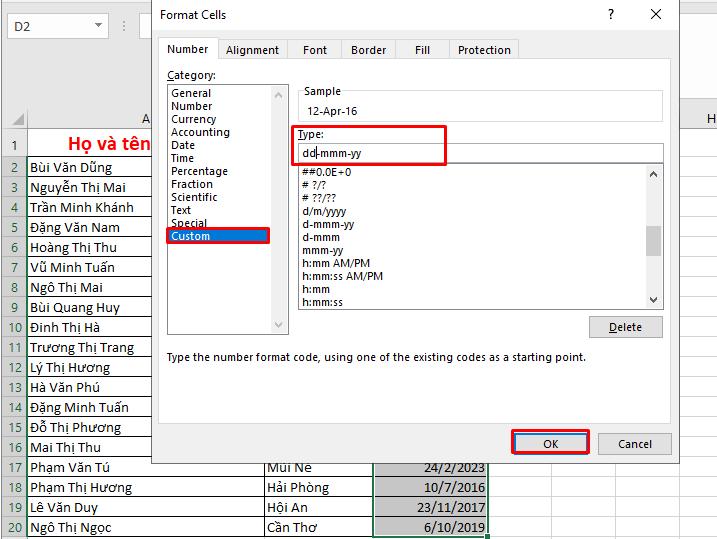Choose the # ?/? format code

tap(314, 185)
